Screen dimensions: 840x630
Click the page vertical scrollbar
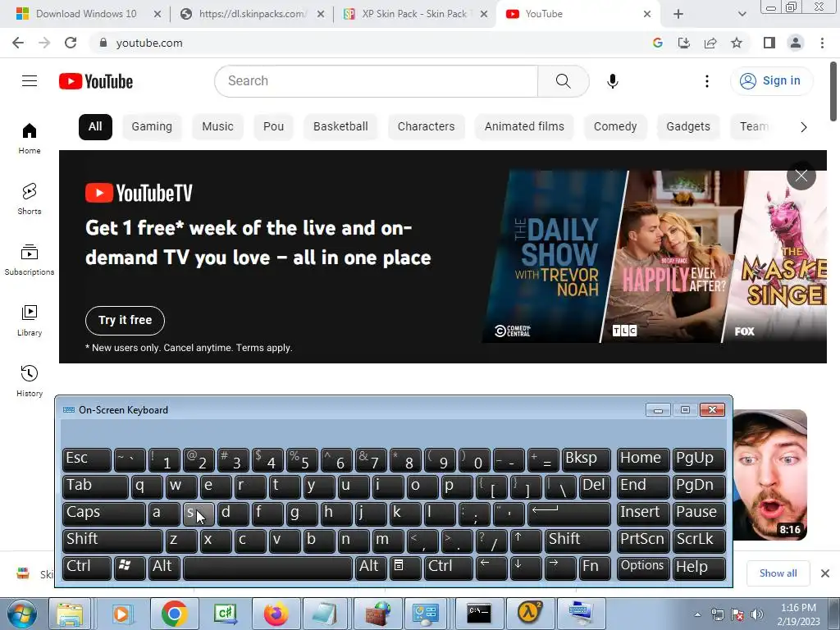833,91
